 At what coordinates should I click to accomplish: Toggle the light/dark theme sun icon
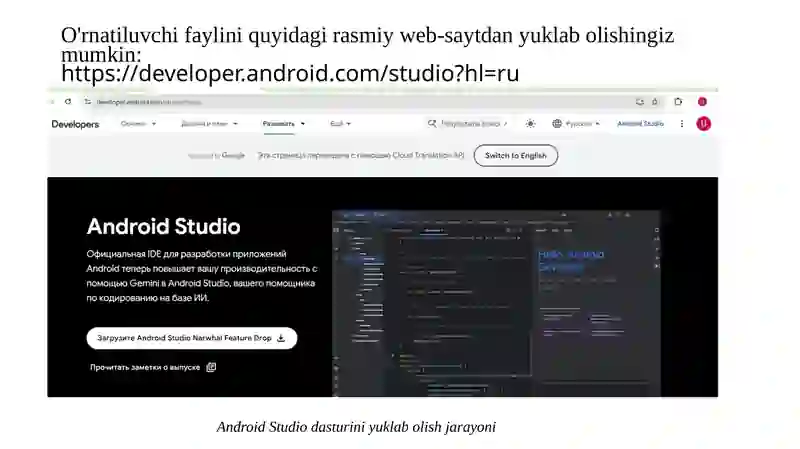click(x=531, y=123)
